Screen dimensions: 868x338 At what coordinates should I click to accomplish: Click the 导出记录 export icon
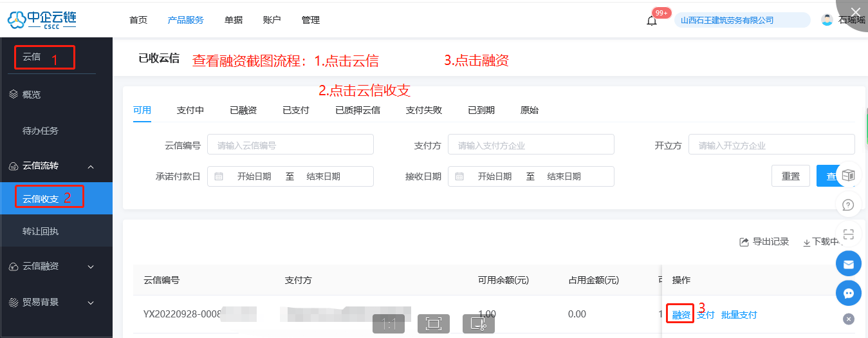744,242
